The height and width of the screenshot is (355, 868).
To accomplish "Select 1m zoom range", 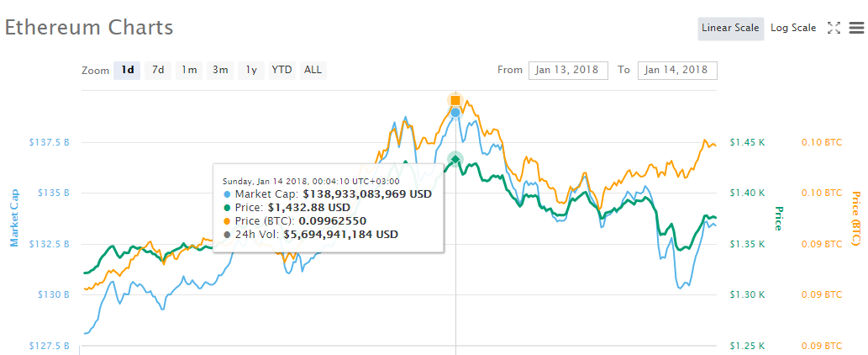I will (189, 71).
